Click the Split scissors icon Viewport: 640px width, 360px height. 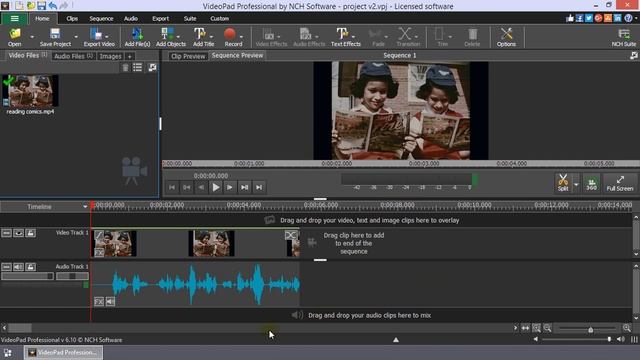click(563, 182)
